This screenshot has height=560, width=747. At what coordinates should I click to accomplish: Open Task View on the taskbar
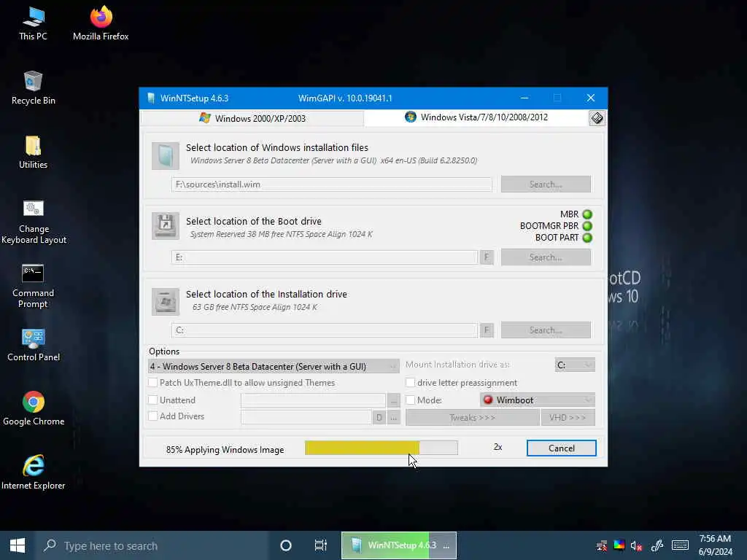pyautogui.click(x=321, y=545)
